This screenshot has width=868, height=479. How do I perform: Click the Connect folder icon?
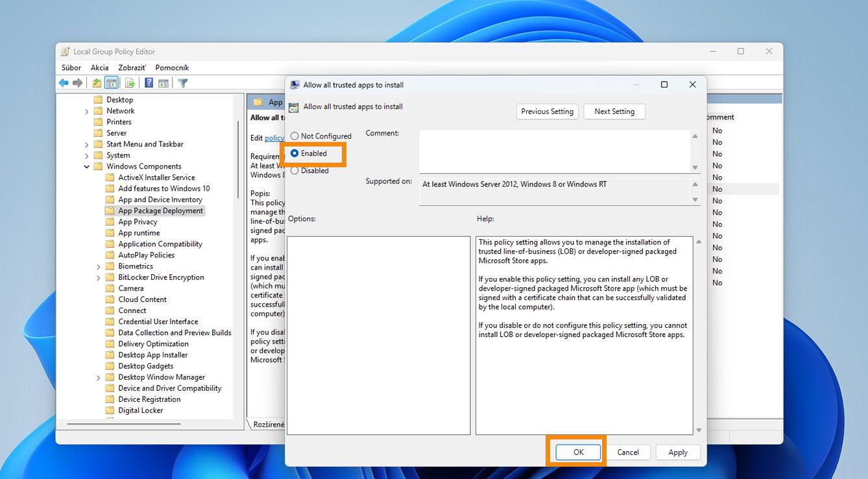(110, 310)
